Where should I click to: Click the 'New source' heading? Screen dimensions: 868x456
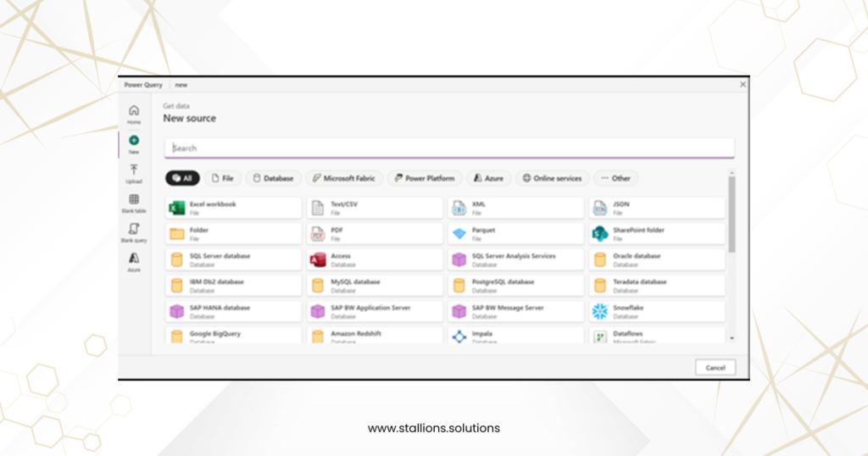click(x=189, y=119)
